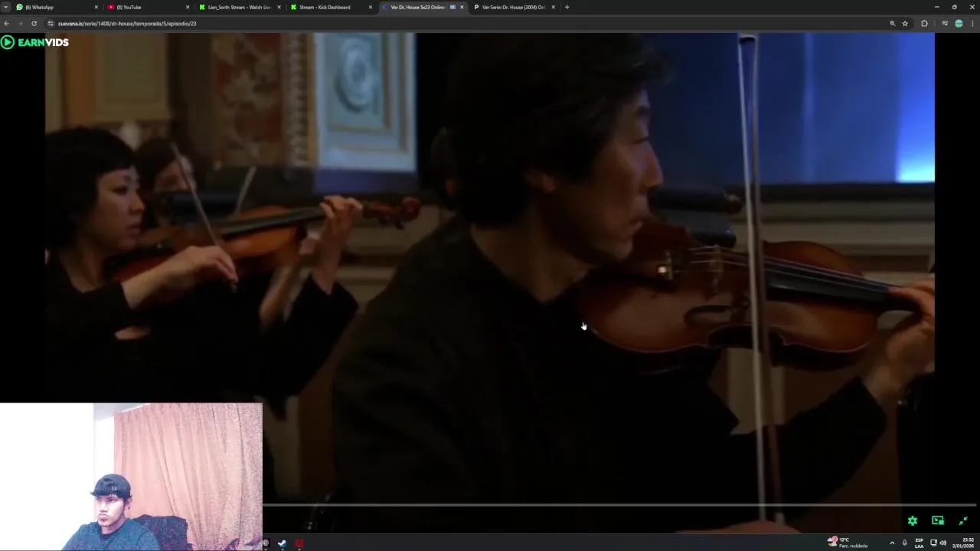The height and width of the screenshot is (551, 980).
Task: Open the extensions puzzle icon
Action: tap(924, 24)
